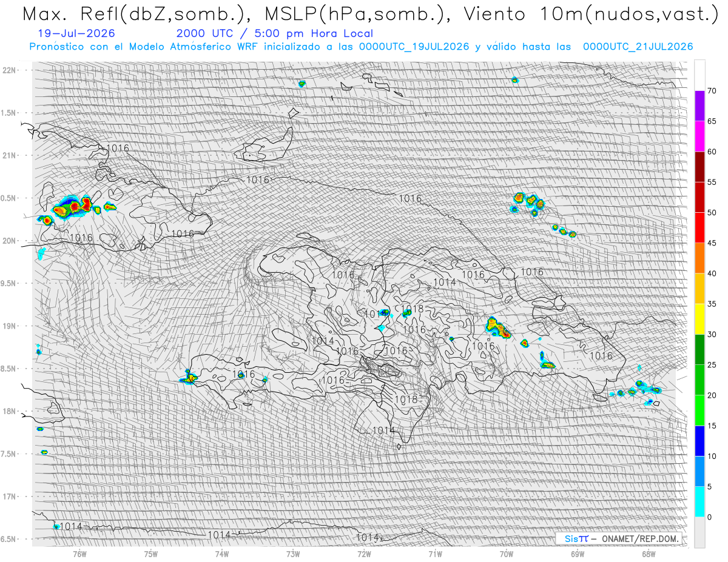The height and width of the screenshot is (562, 728).
Task: Click the longitude axis label '74W'
Action: [x=222, y=554]
